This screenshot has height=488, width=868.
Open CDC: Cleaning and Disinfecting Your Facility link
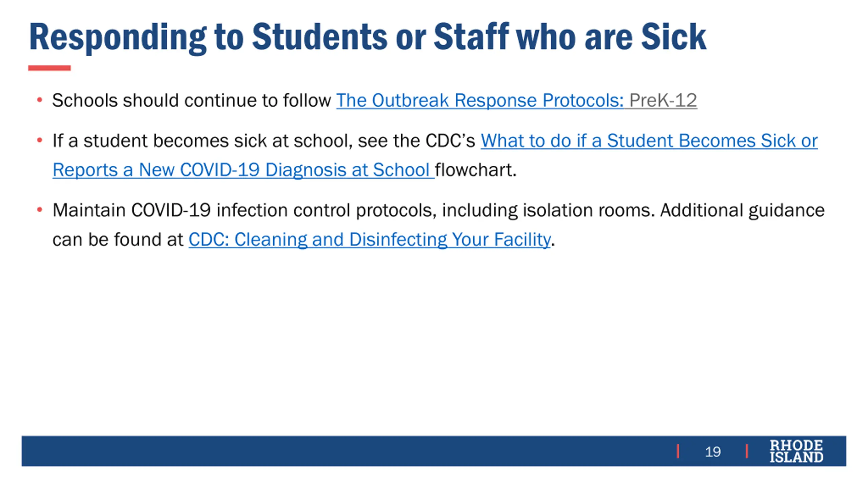369,240
